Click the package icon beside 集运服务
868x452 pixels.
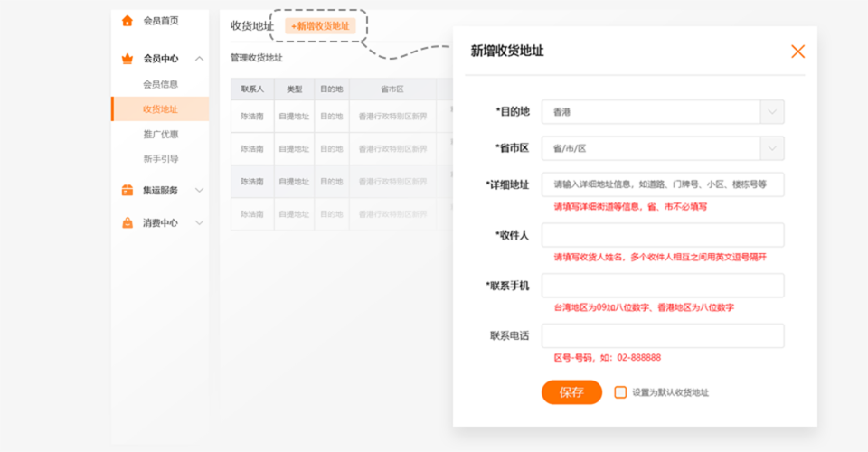[x=127, y=191]
